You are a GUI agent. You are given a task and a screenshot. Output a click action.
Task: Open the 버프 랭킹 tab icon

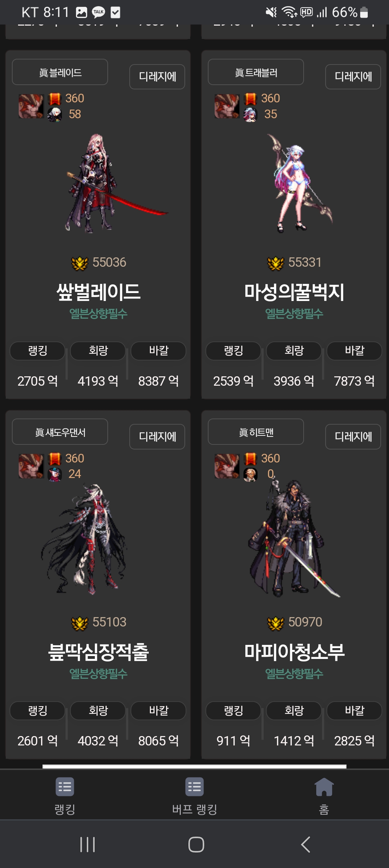pos(194,787)
